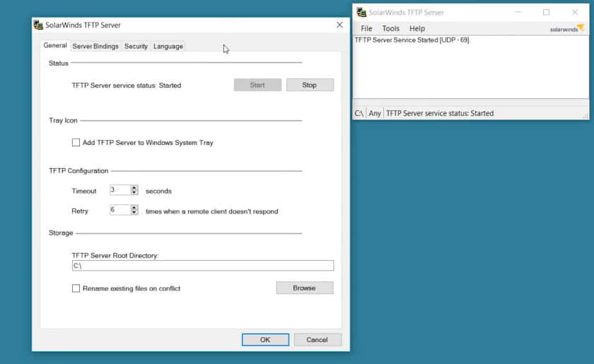The width and height of the screenshot is (594, 364).
Task: Cancel the settings dialog
Action: (318, 340)
